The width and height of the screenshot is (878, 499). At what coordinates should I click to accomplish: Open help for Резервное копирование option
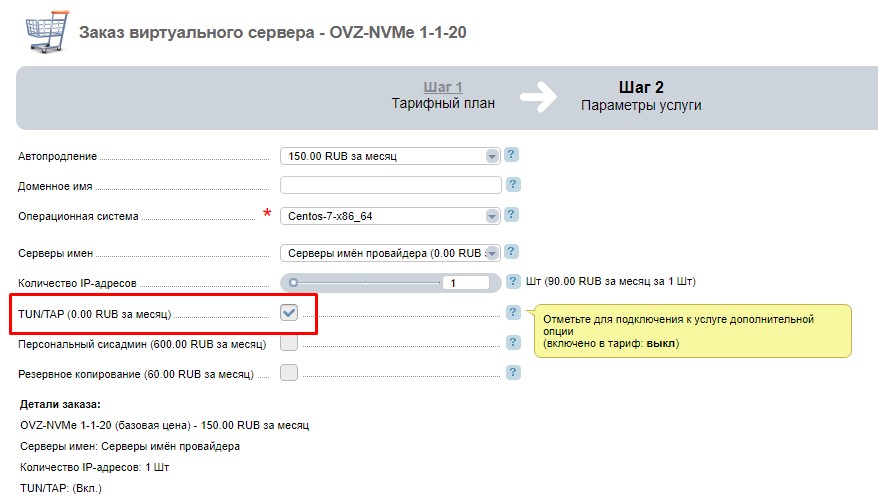point(513,372)
